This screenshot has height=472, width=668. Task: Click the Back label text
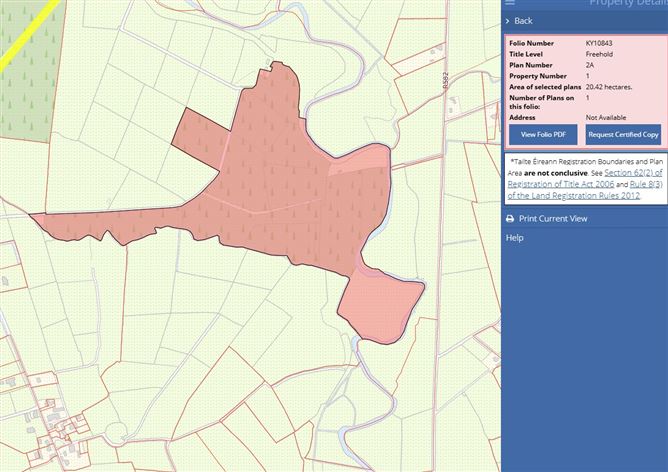pyautogui.click(x=523, y=21)
